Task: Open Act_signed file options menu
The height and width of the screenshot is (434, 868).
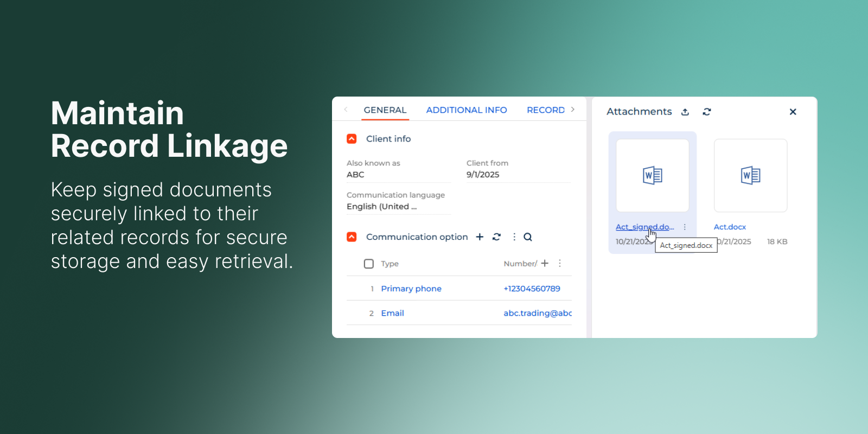Action: (x=685, y=227)
